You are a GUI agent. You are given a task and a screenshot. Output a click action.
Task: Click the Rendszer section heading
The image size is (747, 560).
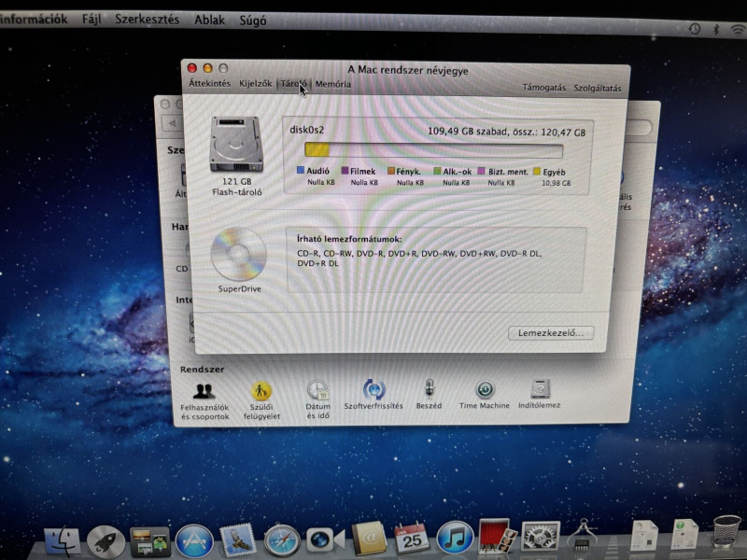click(x=202, y=369)
